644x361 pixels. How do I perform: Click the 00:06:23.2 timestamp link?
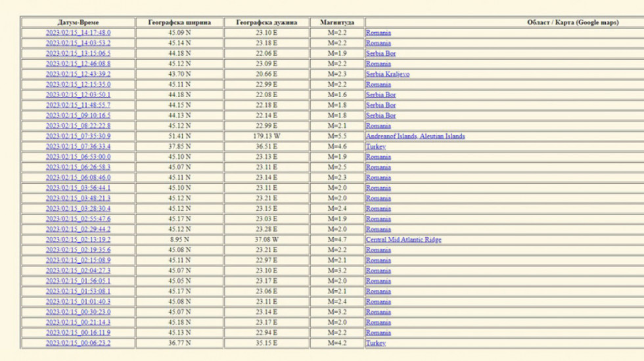pos(78,343)
